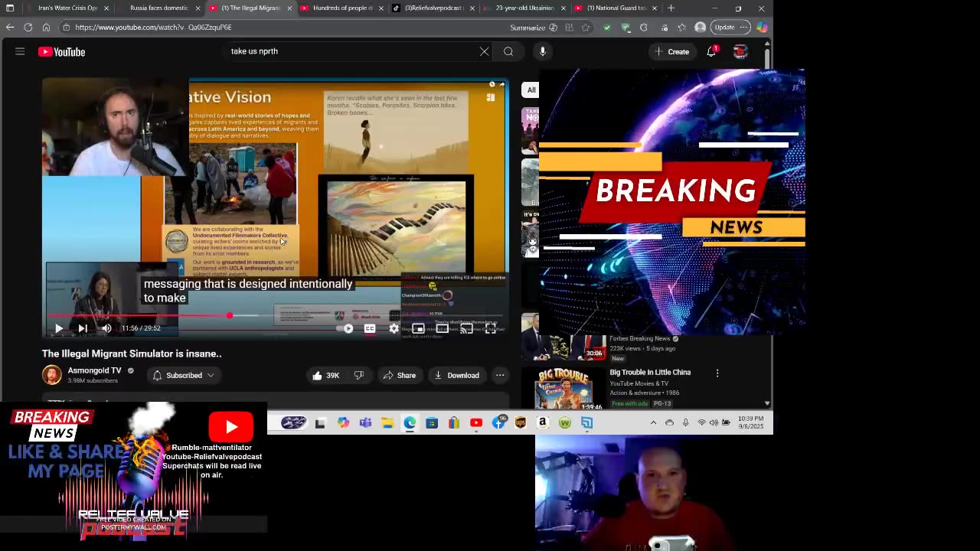Switch to Russia faces domestic tab
Image resolution: width=980 pixels, height=551 pixels.
pyautogui.click(x=158, y=8)
